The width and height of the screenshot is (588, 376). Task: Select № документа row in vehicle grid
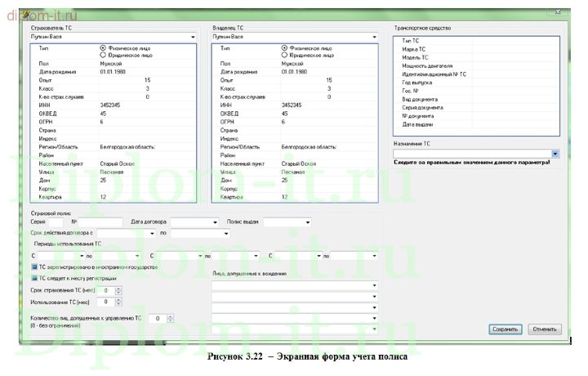[476, 116]
